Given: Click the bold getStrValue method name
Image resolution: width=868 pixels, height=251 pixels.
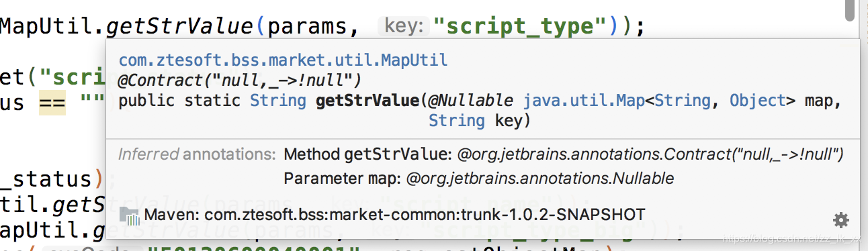Looking at the screenshot, I should (x=367, y=101).
